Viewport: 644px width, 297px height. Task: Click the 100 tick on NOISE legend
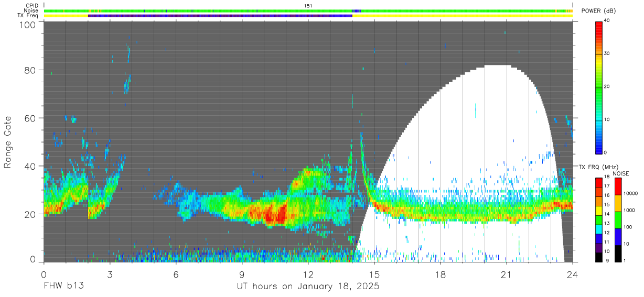tap(628, 227)
